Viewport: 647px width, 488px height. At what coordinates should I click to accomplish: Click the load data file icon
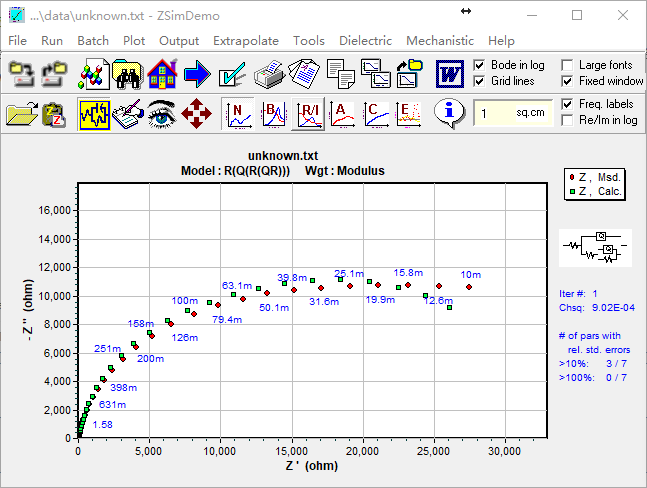(x=22, y=74)
